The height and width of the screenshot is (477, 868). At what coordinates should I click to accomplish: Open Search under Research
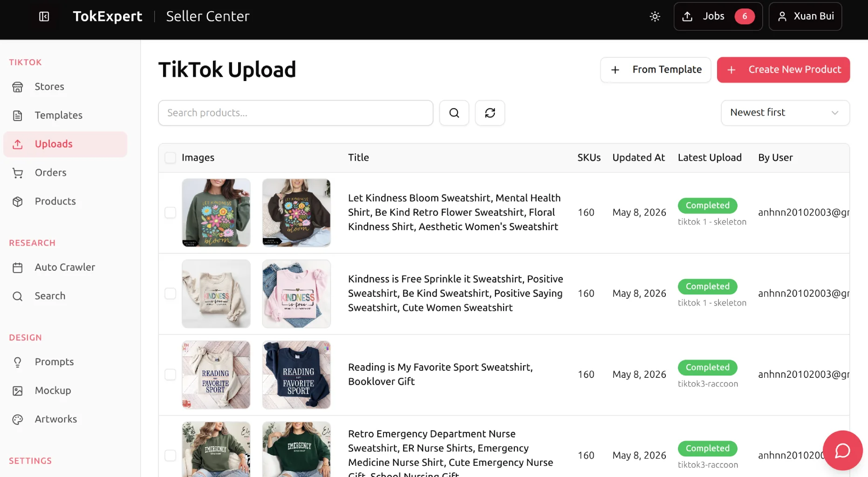pos(65,296)
